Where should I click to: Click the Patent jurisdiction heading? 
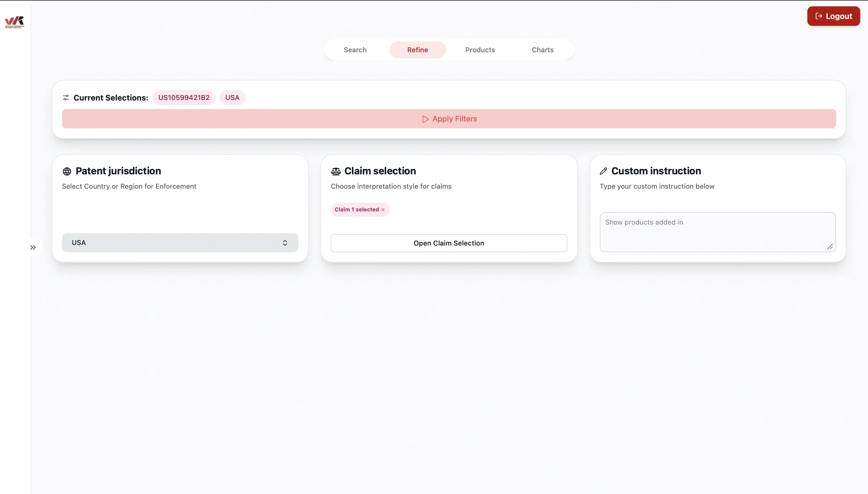click(118, 171)
